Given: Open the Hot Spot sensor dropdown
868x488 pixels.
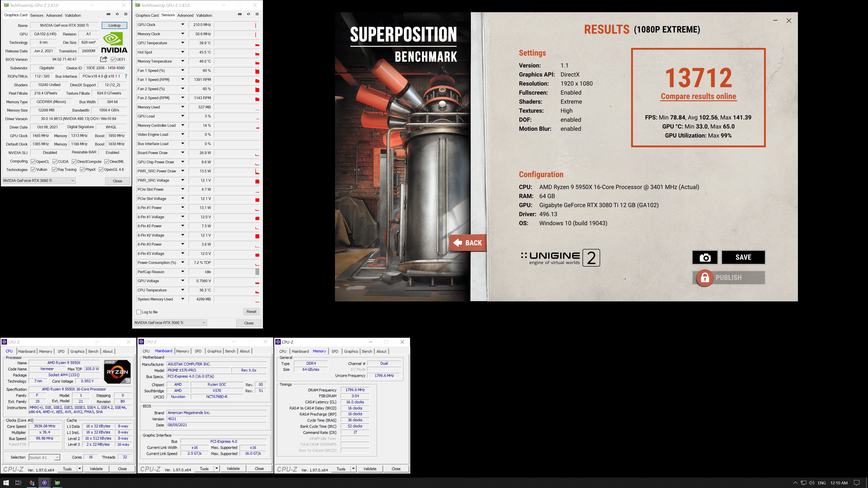Looking at the screenshot, I should pos(183,52).
